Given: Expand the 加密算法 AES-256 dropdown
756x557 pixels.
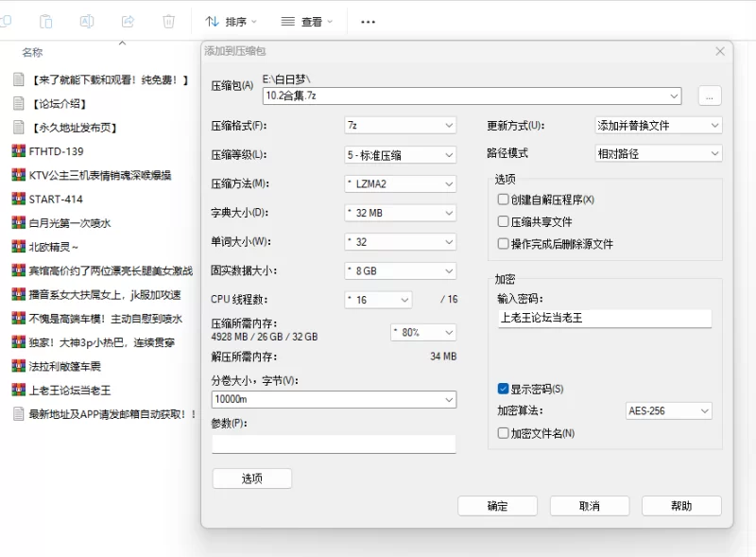Looking at the screenshot, I should pyautogui.click(x=669, y=411).
